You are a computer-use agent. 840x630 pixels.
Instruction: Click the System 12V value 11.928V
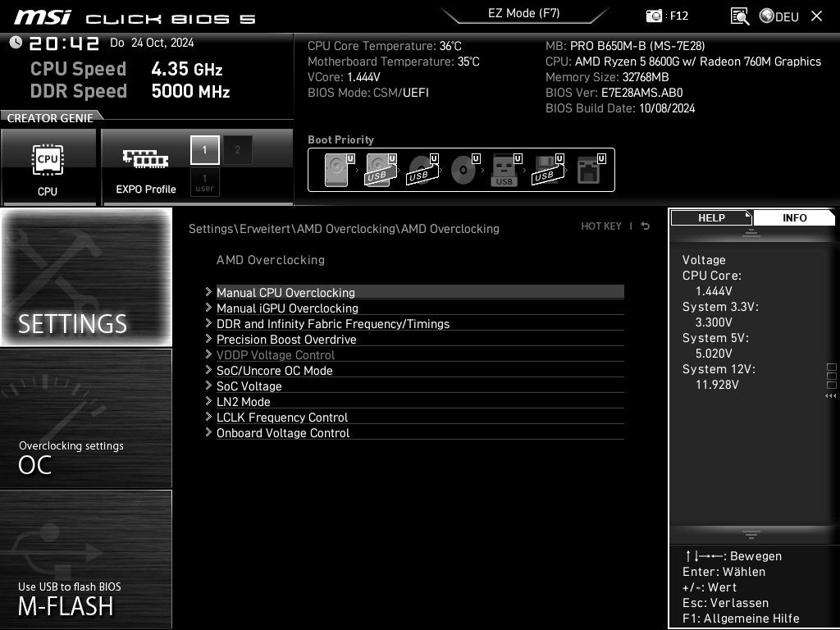[x=717, y=385]
